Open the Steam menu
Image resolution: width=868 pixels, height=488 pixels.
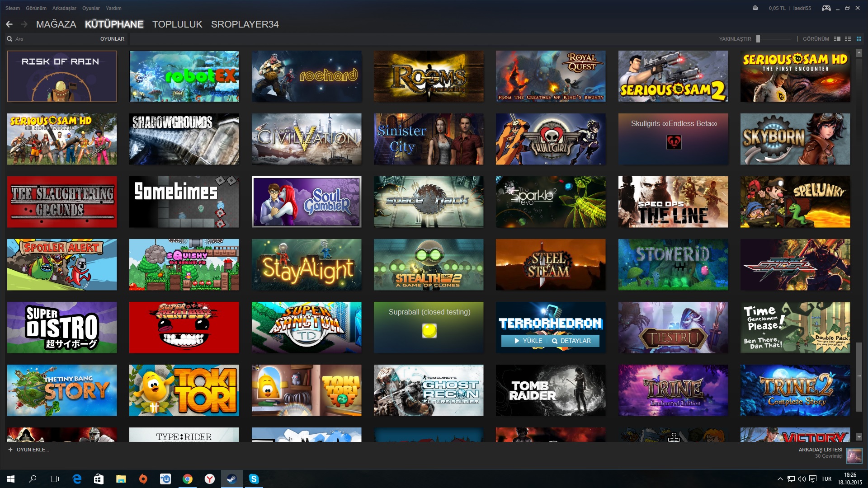pyautogui.click(x=13, y=8)
